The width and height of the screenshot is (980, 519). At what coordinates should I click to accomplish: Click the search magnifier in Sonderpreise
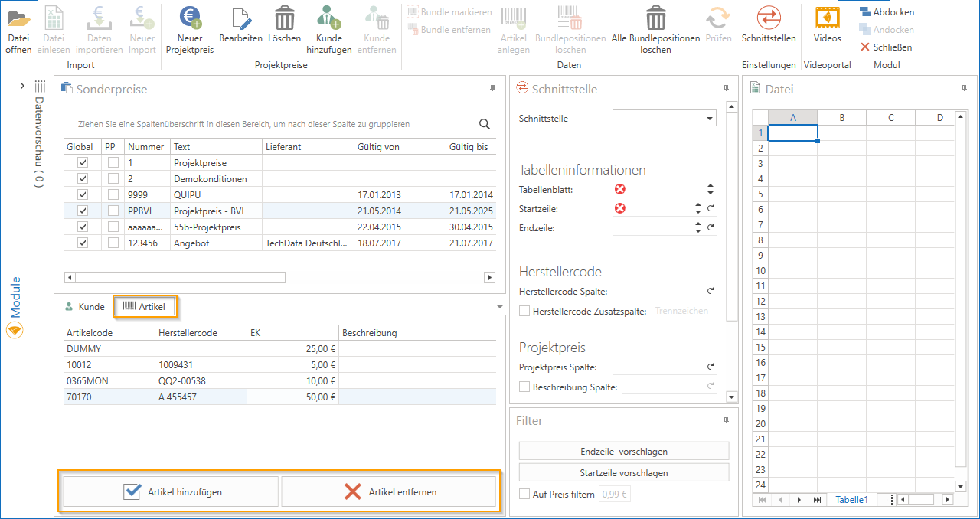[x=485, y=124]
